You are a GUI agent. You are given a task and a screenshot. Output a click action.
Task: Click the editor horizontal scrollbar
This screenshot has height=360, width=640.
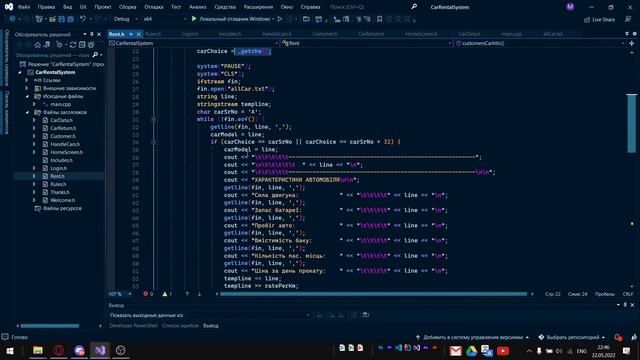click(373, 294)
